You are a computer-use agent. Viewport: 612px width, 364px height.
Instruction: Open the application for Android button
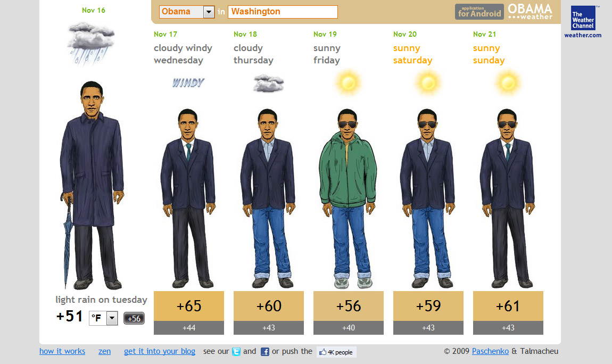point(479,12)
